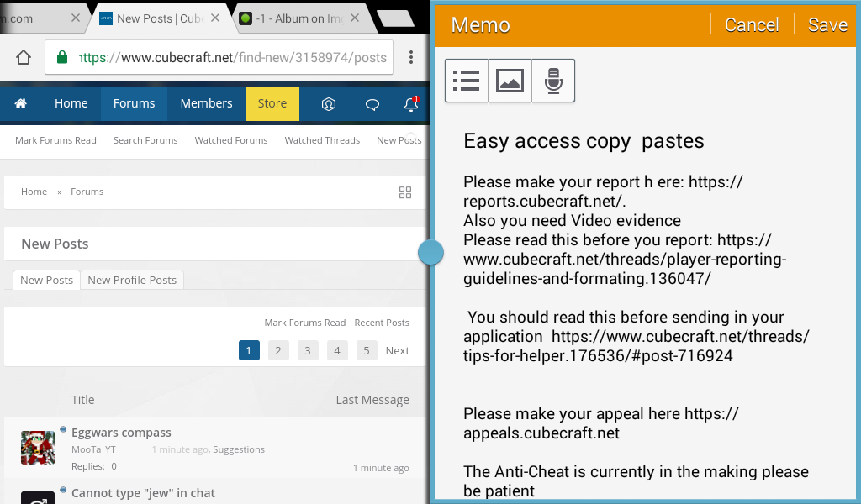The height and width of the screenshot is (504, 861).
Task: Insert an image into the memo
Action: (x=510, y=81)
